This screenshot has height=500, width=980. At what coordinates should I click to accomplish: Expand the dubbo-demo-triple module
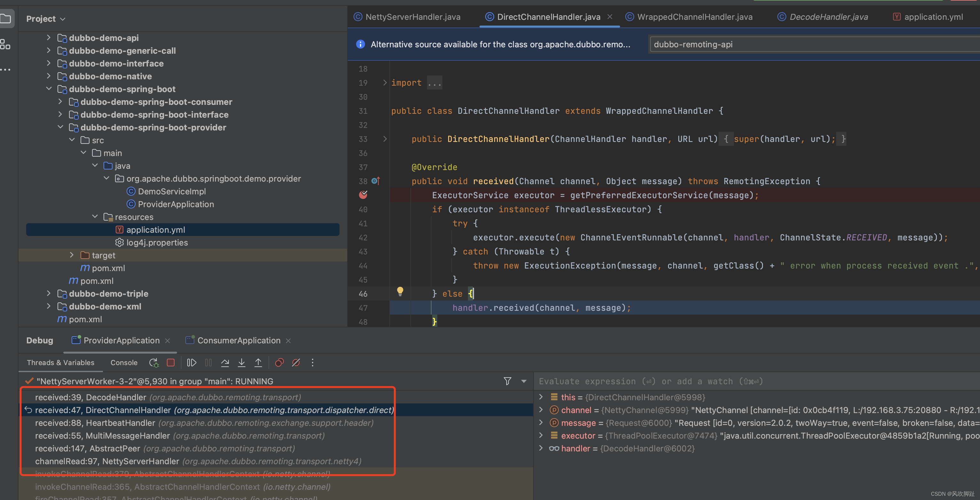click(x=48, y=293)
